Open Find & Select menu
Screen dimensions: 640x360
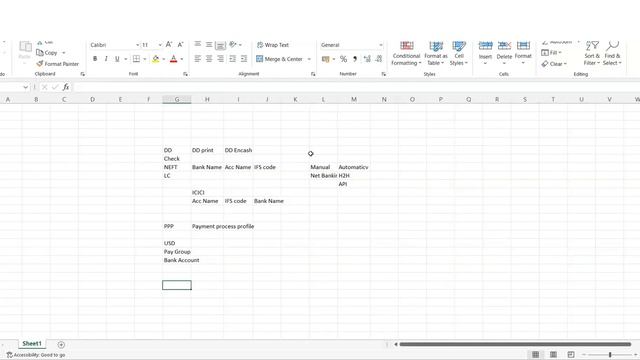point(612,53)
